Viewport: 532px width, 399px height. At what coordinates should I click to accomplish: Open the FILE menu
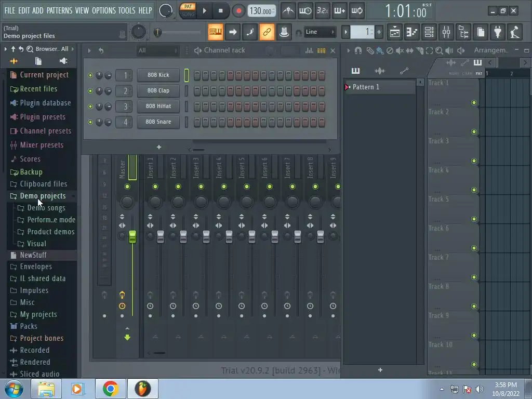tap(9, 10)
